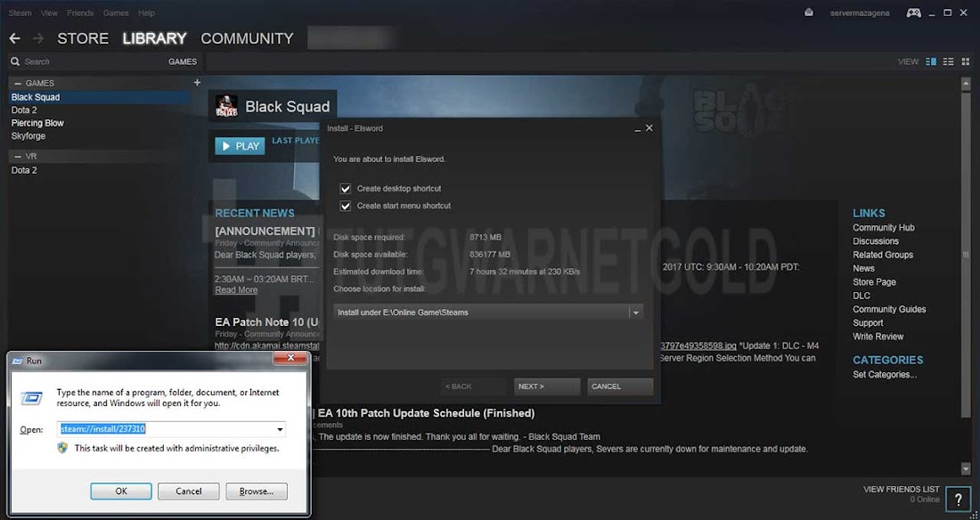Open the install location dropdown
This screenshot has width=980, height=520.
[635, 313]
